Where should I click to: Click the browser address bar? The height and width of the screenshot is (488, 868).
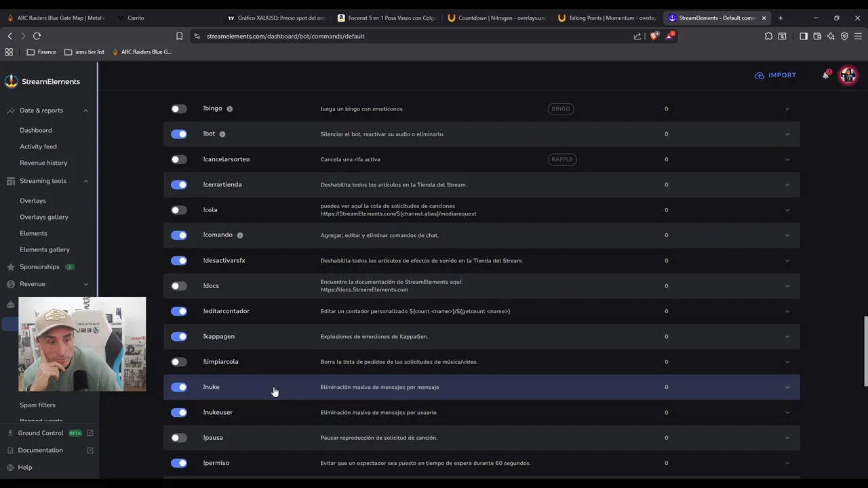click(x=407, y=36)
